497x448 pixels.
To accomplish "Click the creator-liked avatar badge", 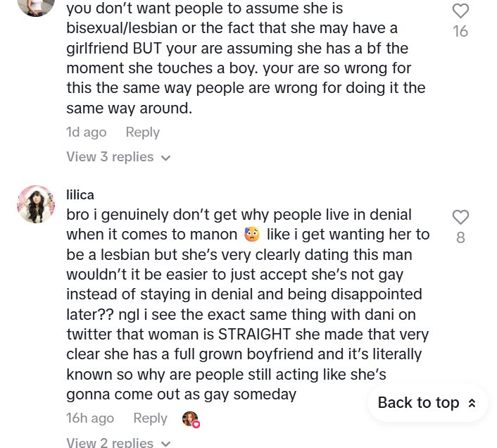I will [190, 419].
